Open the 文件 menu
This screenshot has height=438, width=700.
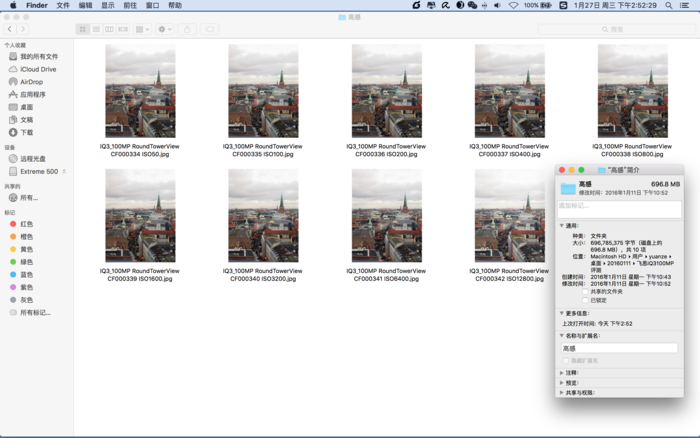point(63,5)
